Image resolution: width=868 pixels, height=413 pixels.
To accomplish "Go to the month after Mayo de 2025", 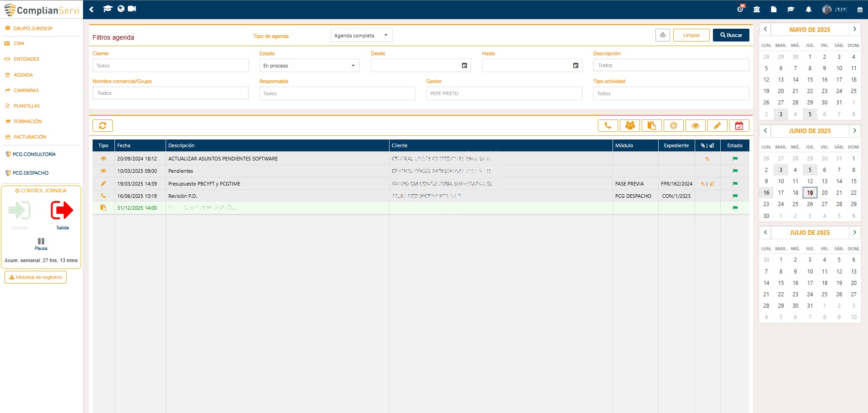I will [855, 29].
